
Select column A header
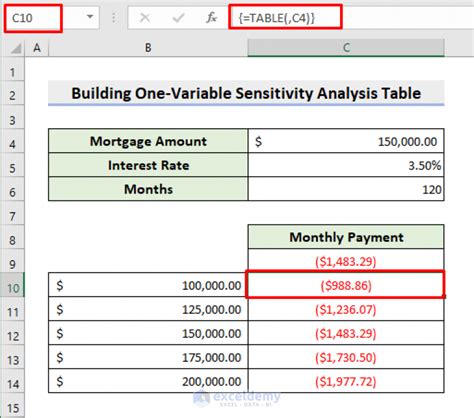point(37,48)
